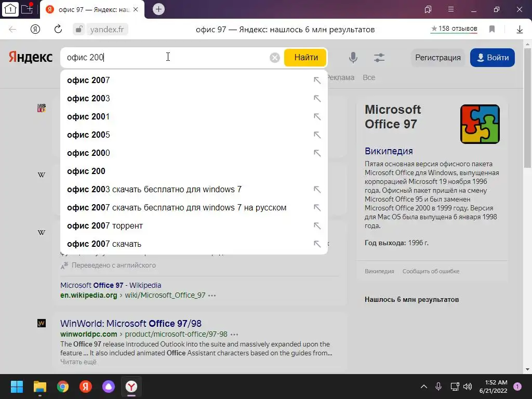Open 'WinWorld: Microsoft Office 97/98' result

pos(131,324)
